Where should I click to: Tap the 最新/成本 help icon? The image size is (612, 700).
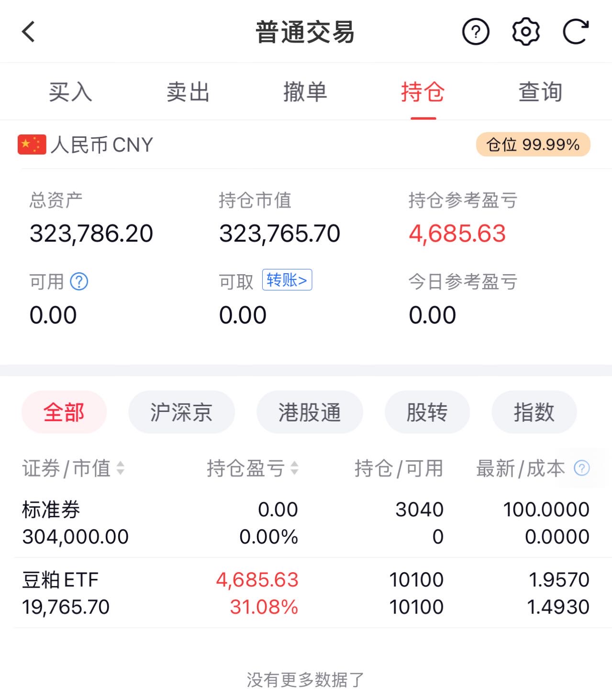pos(582,468)
